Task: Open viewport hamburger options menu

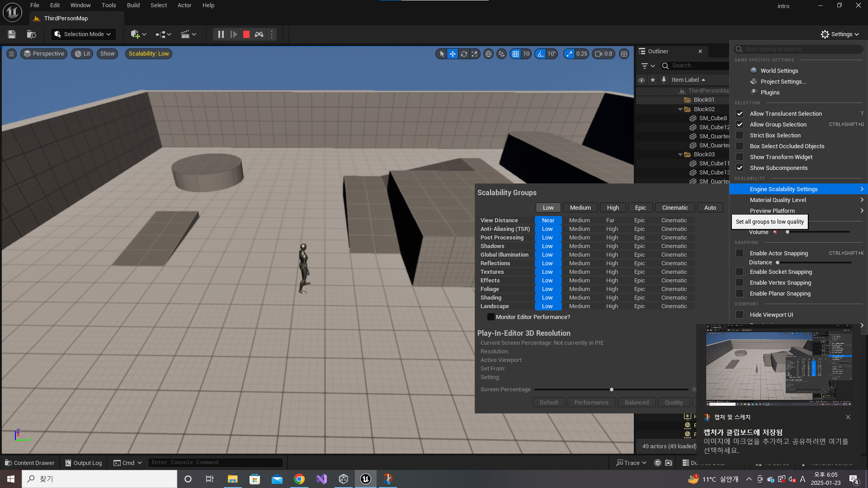Action: coord(12,54)
